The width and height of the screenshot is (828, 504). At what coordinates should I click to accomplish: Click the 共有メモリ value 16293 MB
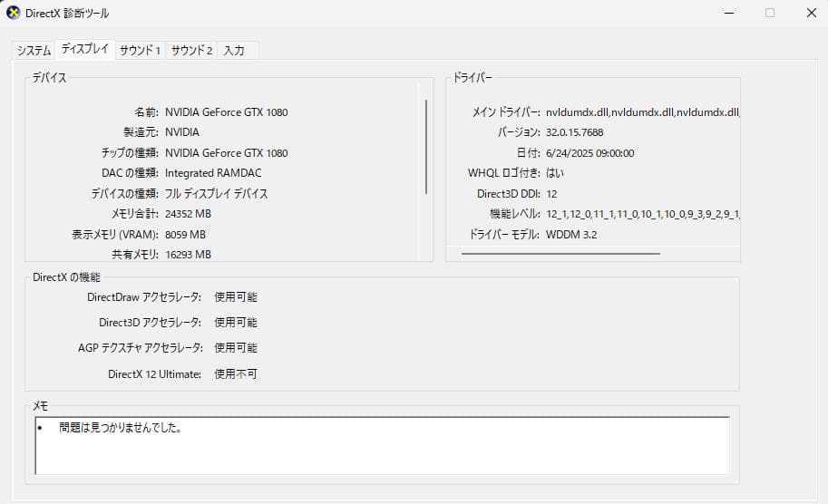(188, 255)
